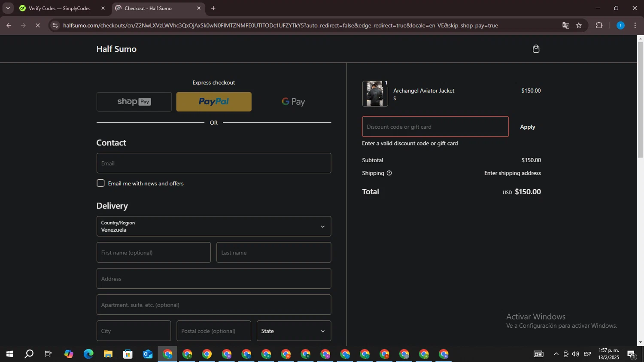The height and width of the screenshot is (362, 644).
Task: Open the volume control tray icon
Action: [x=575, y=354]
